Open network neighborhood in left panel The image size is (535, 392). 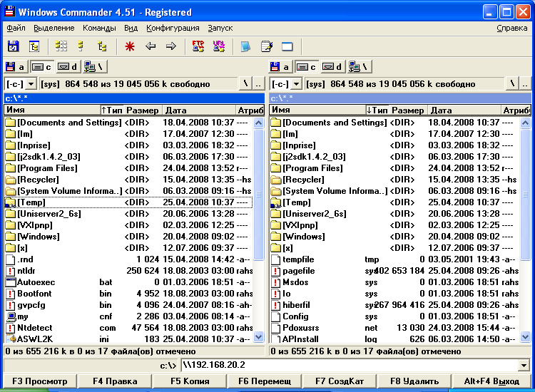94,67
